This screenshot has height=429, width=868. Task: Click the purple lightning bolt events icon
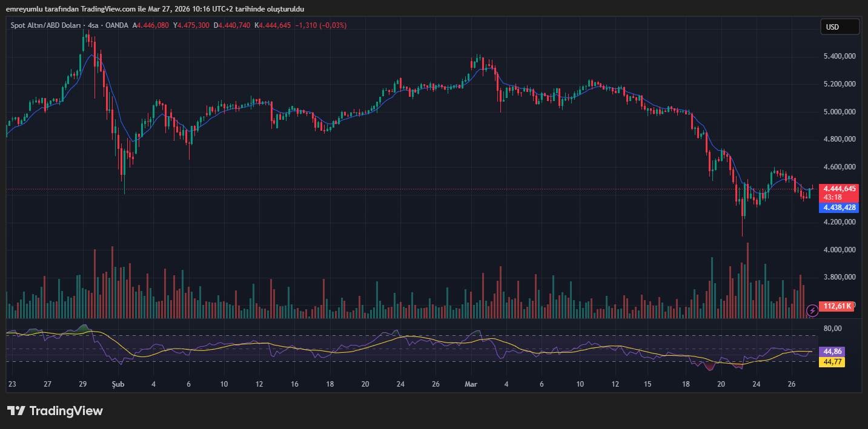[x=812, y=310]
